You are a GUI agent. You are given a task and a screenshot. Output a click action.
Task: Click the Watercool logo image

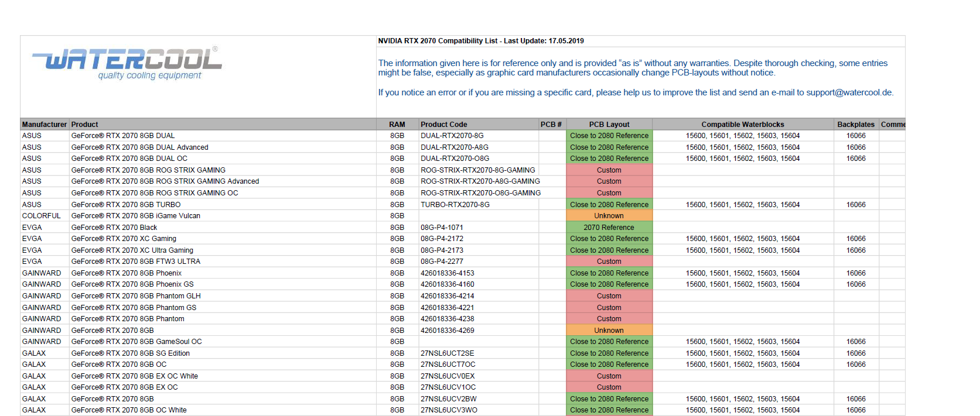pyautogui.click(x=127, y=63)
